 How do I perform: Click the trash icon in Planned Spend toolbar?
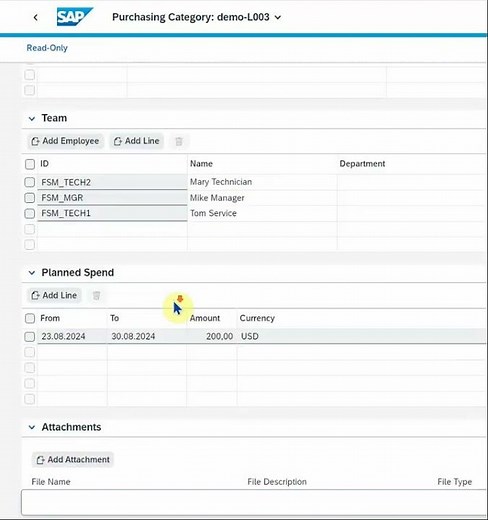point(96,296)
